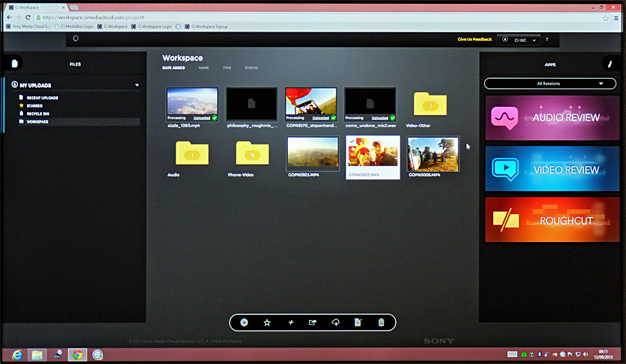
Task: Click the share icon in bottom toolbar
Action: point(313,323)
